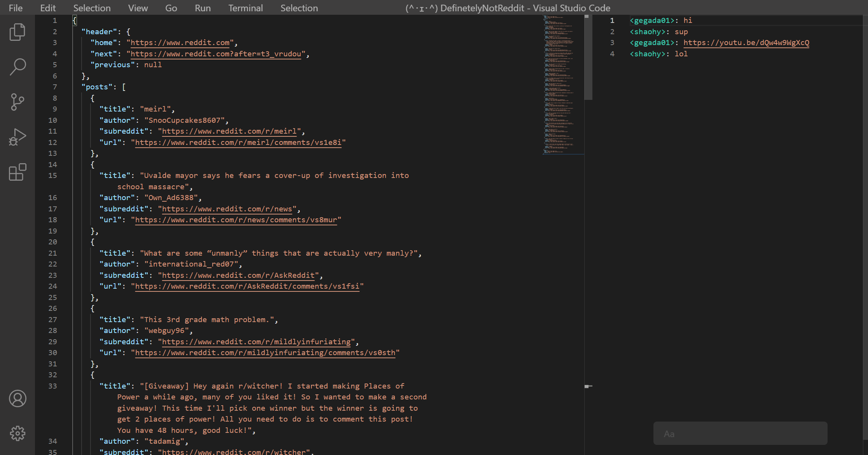Open the File menu
The height and width of the screenshot is (455, 868).
(x=16, y=8)
